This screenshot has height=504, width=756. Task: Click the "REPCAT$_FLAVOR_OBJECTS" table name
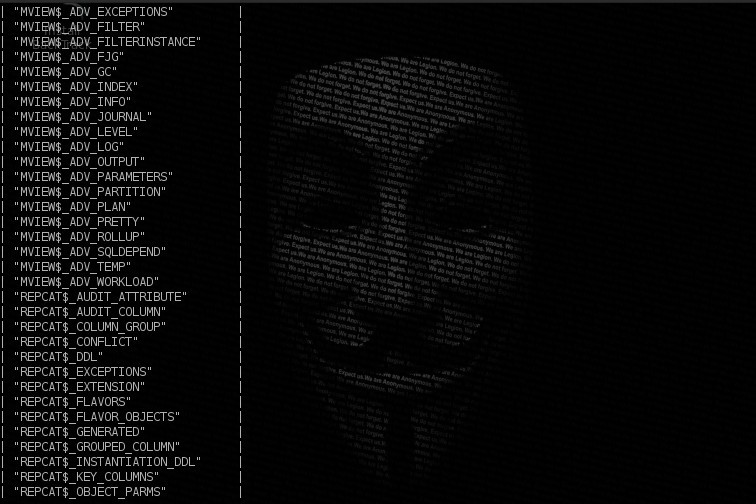(97, 417)
